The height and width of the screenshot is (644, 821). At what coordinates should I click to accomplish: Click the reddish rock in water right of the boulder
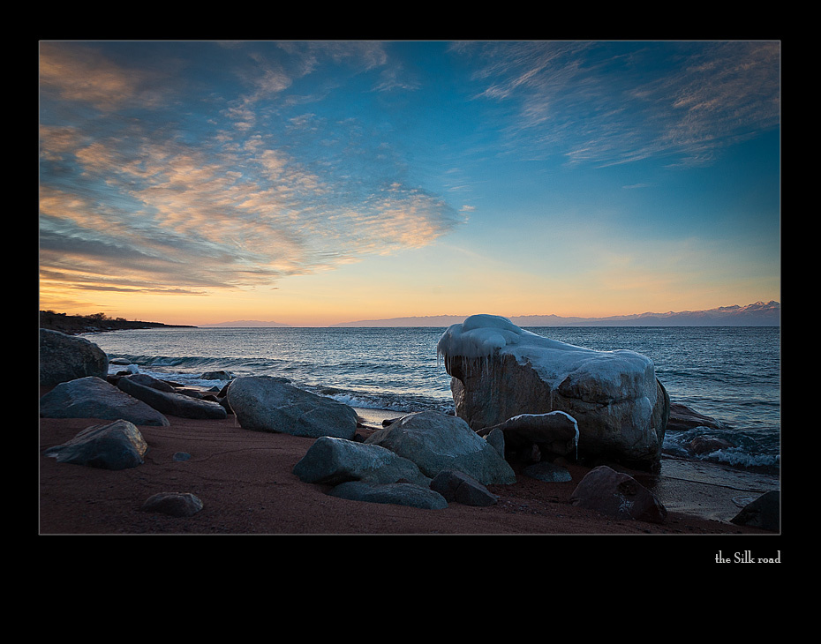[692, 418]
